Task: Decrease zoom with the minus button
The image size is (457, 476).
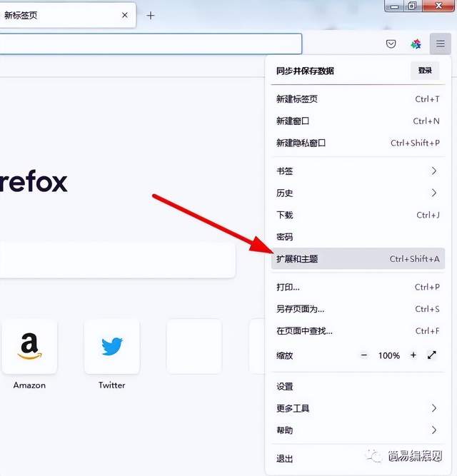Action: click(363, 355)
